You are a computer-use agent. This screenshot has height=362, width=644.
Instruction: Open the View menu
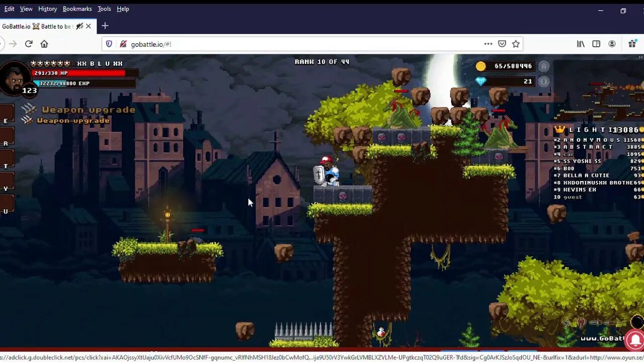coord(26,9)
